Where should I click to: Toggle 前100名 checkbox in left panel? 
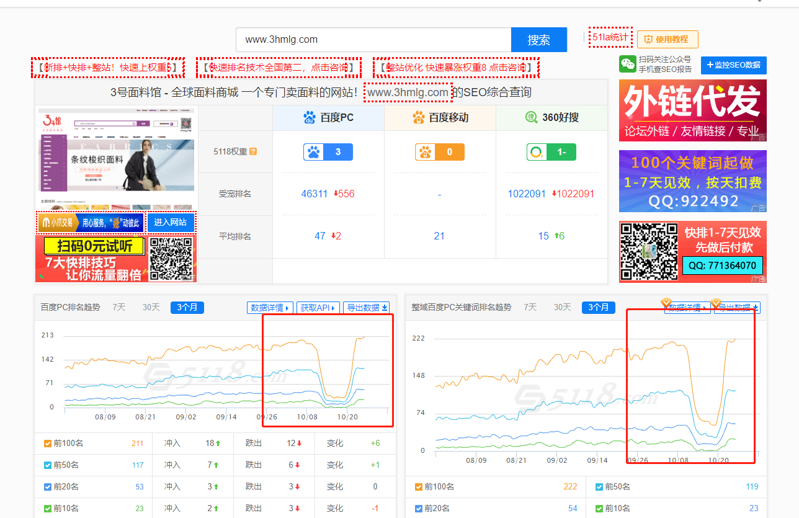point(47,444)
